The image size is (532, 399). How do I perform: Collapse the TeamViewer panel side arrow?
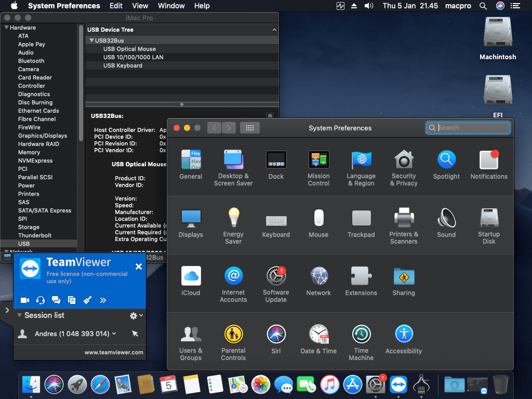(7, 310)
